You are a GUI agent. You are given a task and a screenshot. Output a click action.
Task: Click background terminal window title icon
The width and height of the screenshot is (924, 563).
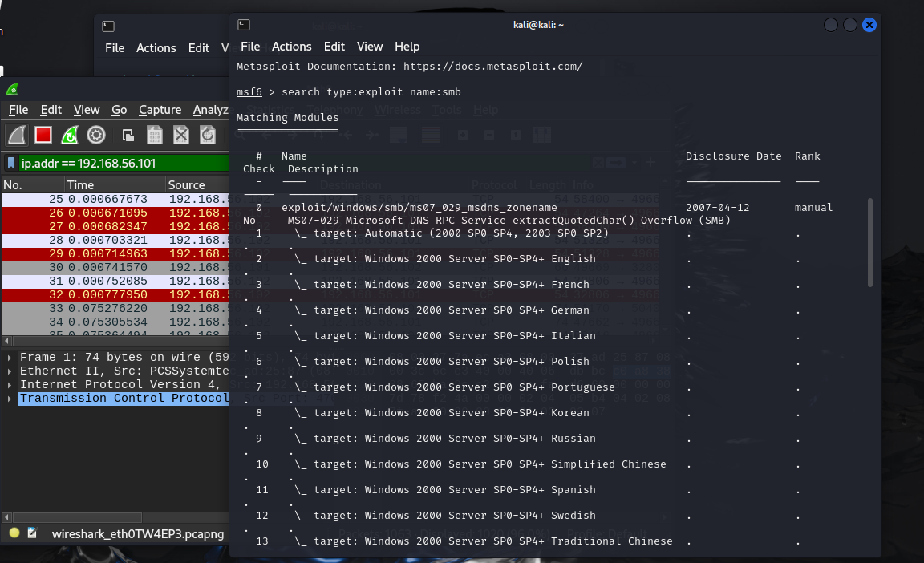pyautogui.click(x=107, y=26)
